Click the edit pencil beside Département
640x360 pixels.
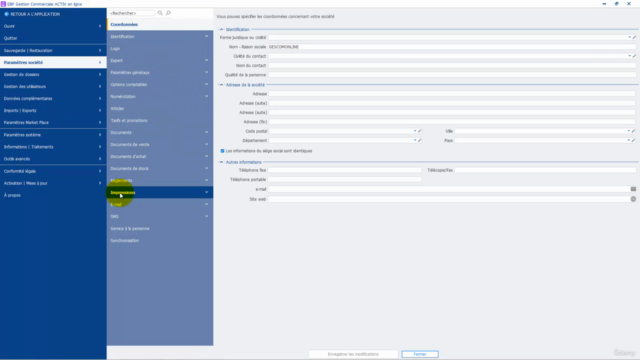(420, 140)
